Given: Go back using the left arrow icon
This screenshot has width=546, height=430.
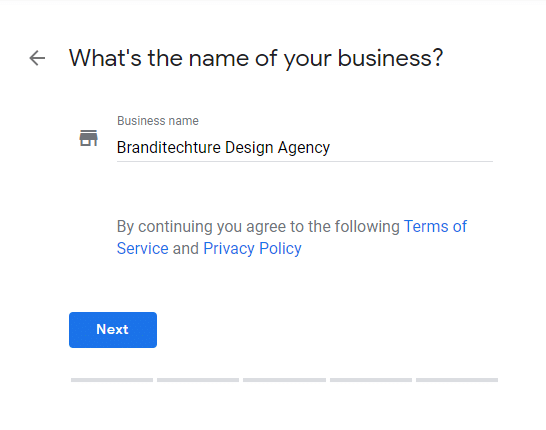Looking at the screenshot, I should pyautogui.click(x=37, y=58).
